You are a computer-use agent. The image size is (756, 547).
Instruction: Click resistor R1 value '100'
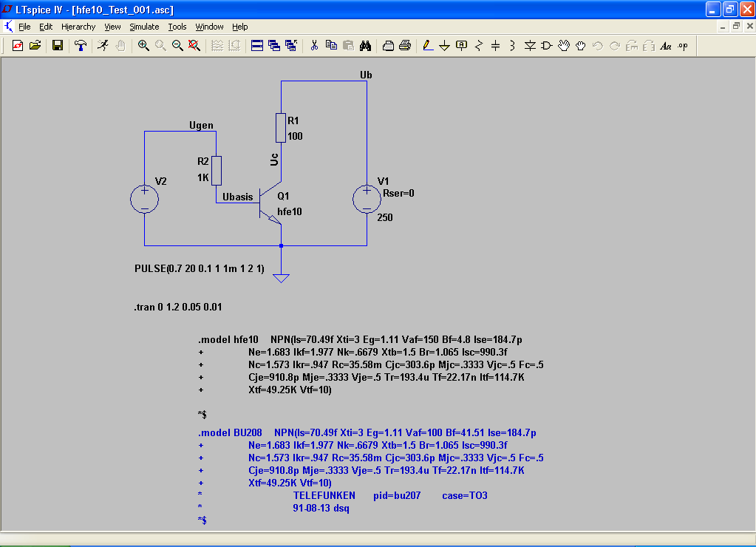pos(295,136)
